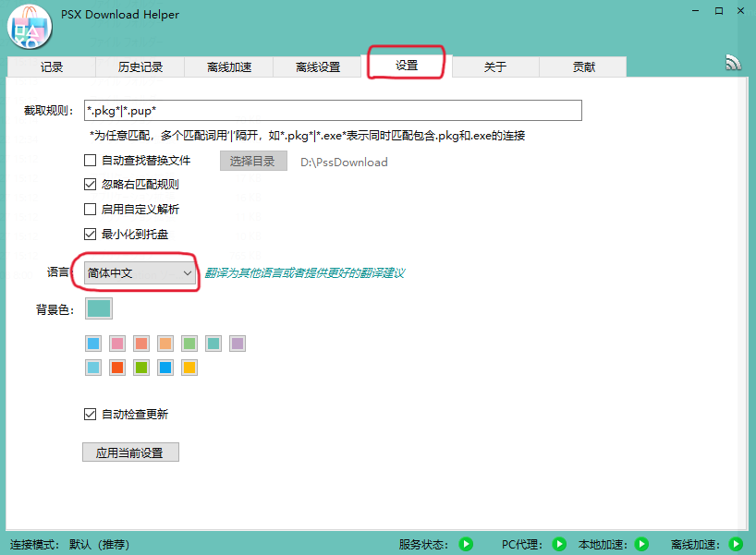Open the translation suggestion link

(x=304, y=273)
